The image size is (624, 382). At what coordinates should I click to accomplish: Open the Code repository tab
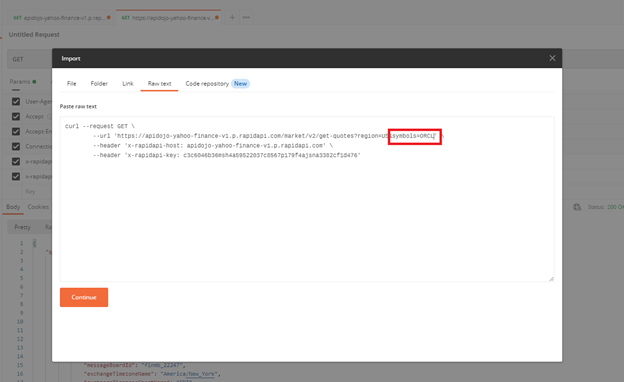tap(207, 84)
